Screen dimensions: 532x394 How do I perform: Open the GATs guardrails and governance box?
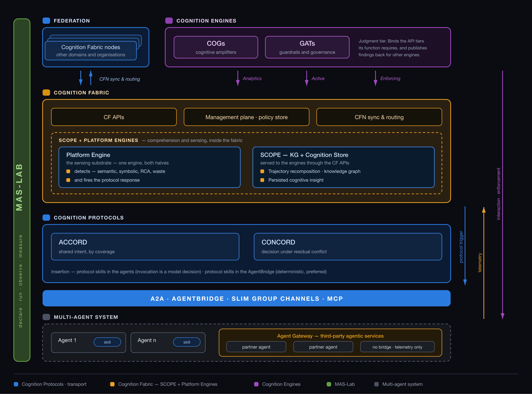coord(307,47)
